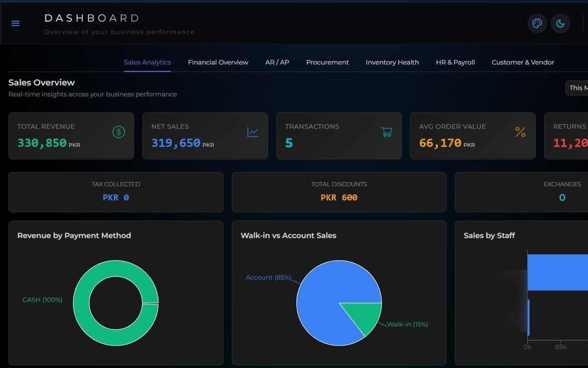View the HR & Payroll tab

coord(455,62)
